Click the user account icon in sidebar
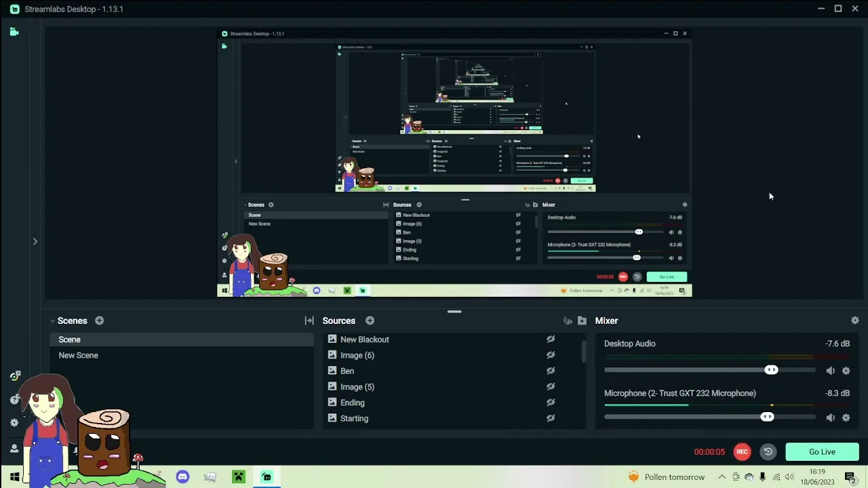Screen dimensions: 868x488 tap(14, 449)
